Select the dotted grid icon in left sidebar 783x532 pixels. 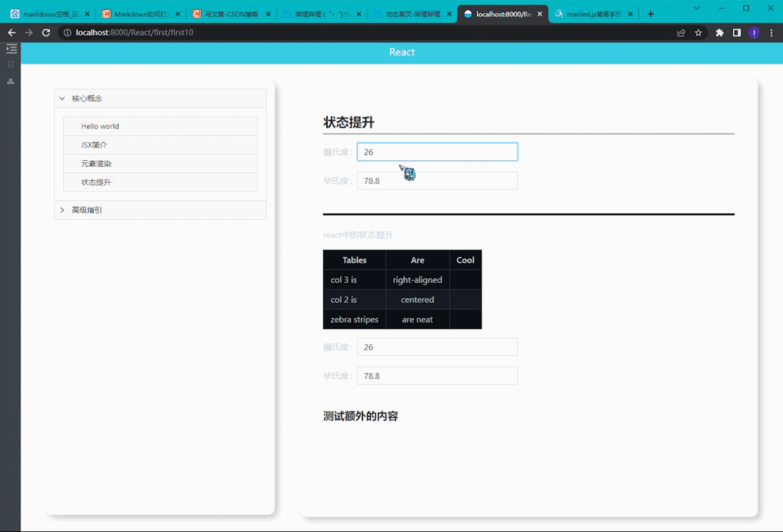10,64
